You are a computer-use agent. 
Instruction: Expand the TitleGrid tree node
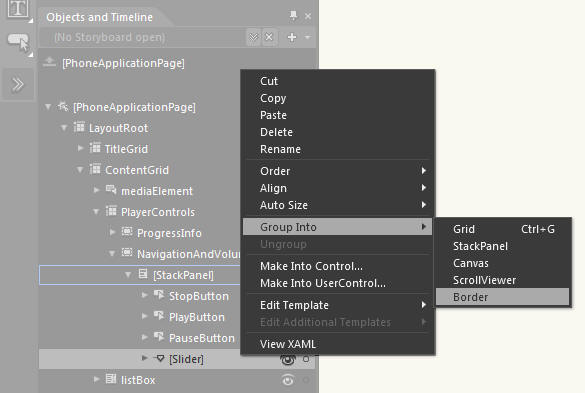(x=80, y=149)
